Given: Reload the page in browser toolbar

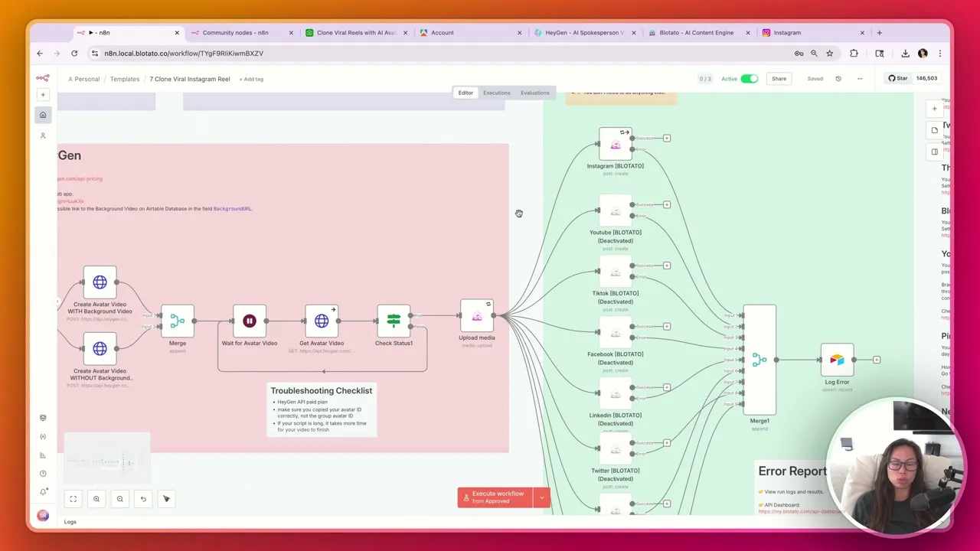Looking at the screenshot, I should pyautogui.click(x=74, y=54).
